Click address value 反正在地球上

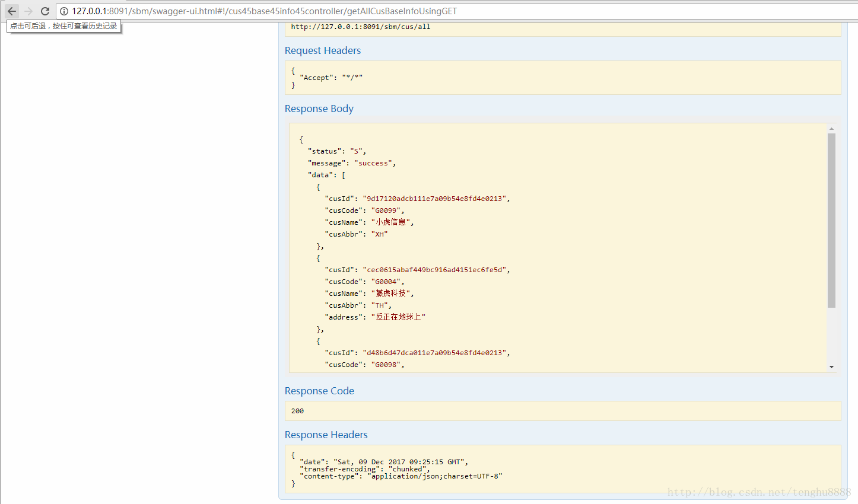pos(398,317)
